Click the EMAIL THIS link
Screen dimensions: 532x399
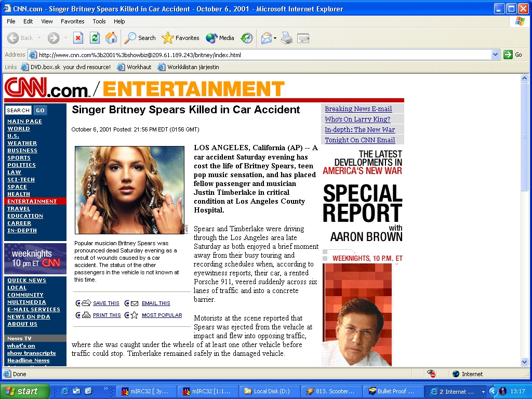(x=156, y=303)
